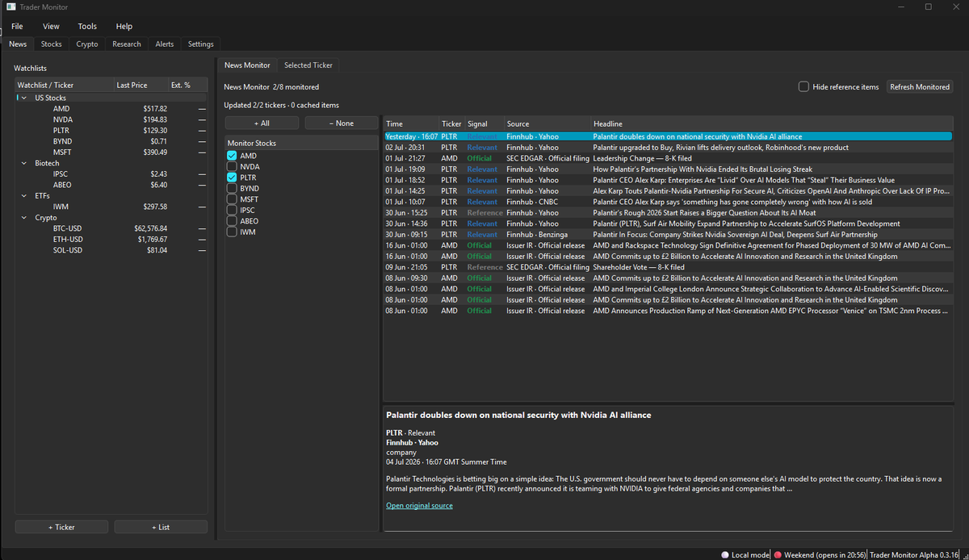The width and height of the screenshot is (969, 560).
Task: Click 'Weekend (opens in 20:56)' status text
Action: coord(824,555)
